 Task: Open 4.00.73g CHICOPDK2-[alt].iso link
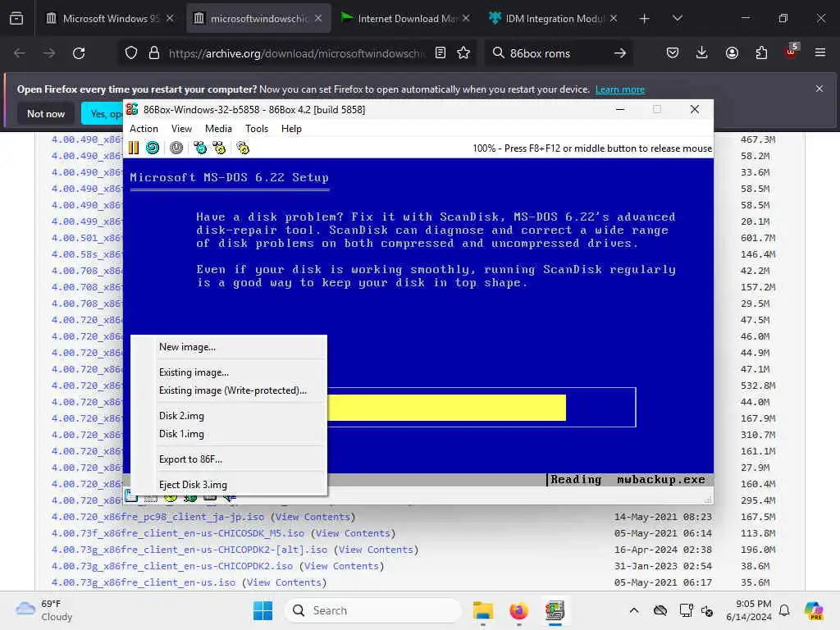click(x=189, y=550)
